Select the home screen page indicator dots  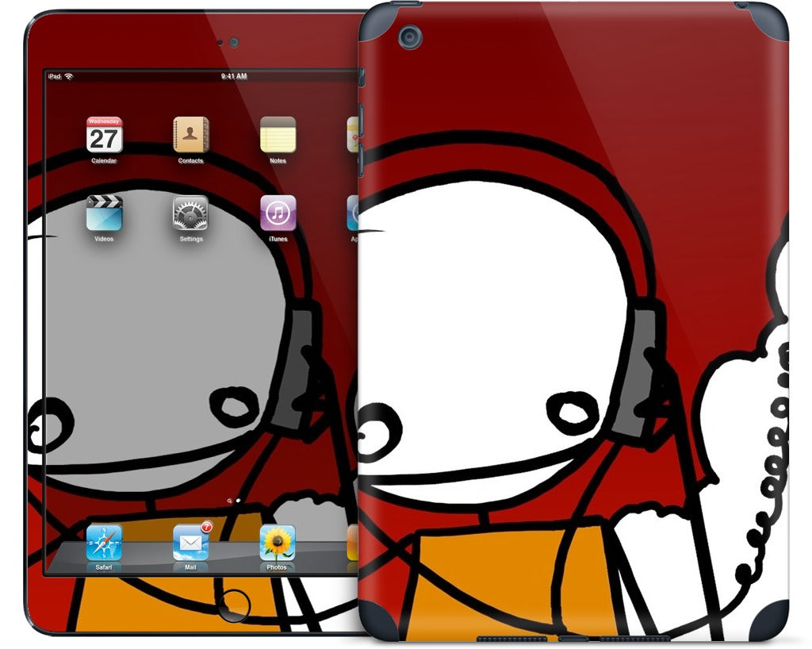(x=234, y=501)
